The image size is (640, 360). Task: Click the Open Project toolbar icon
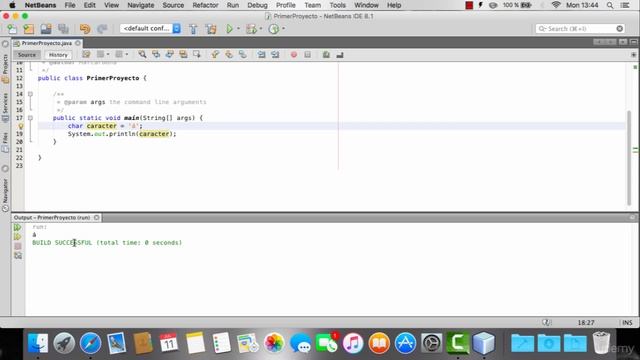(46, 29)
